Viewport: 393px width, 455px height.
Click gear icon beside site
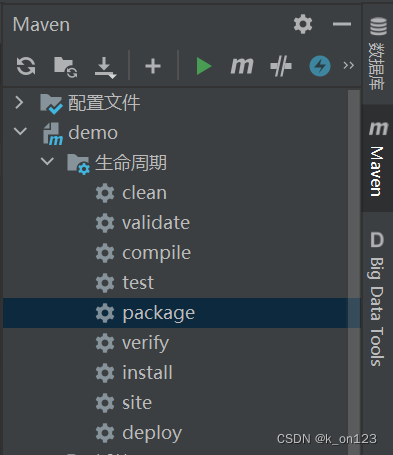coord(105,403)
